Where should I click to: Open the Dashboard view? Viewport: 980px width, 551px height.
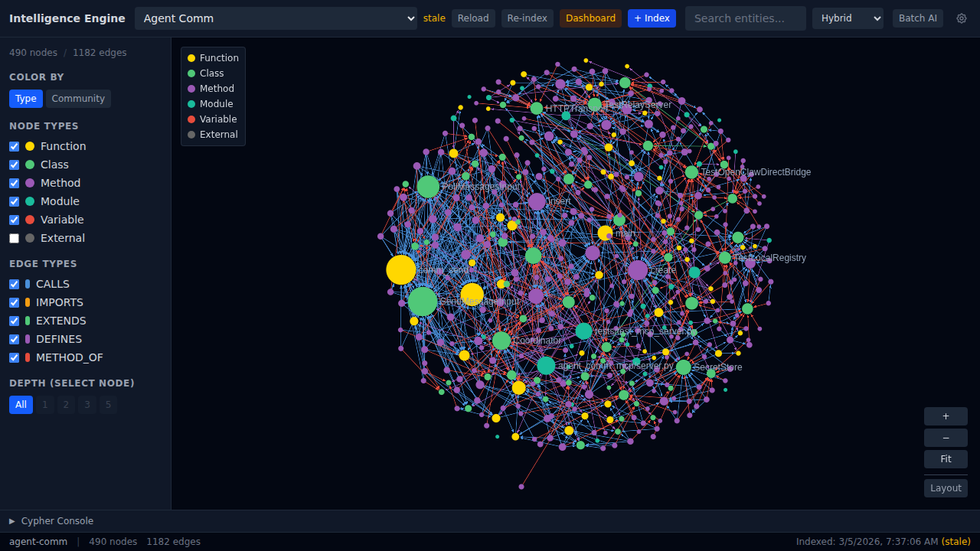click(x=590, y=18)
